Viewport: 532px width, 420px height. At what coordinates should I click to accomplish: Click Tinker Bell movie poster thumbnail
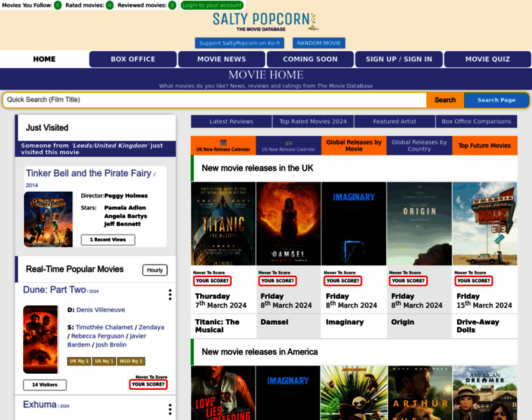48,219
